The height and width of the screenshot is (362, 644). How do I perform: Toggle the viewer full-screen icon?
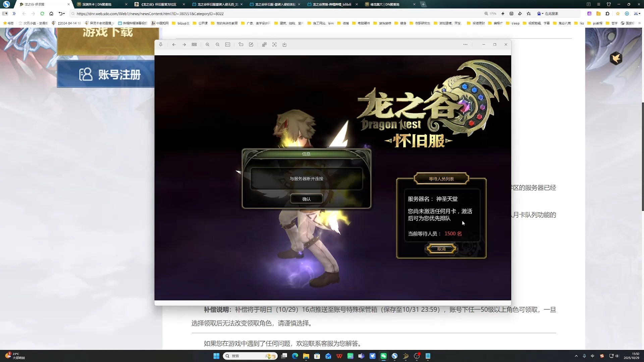point(274,45)
